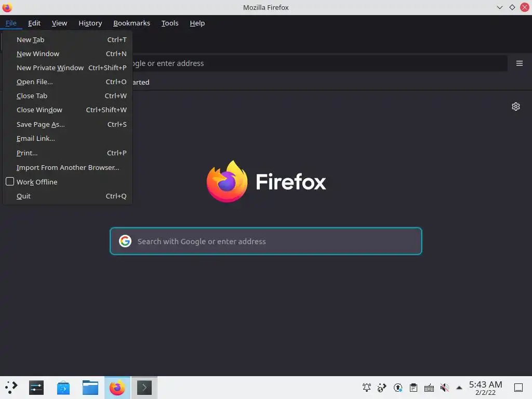Open the Firefox hamburger application menu
The image size is (532, 399).
519,63
